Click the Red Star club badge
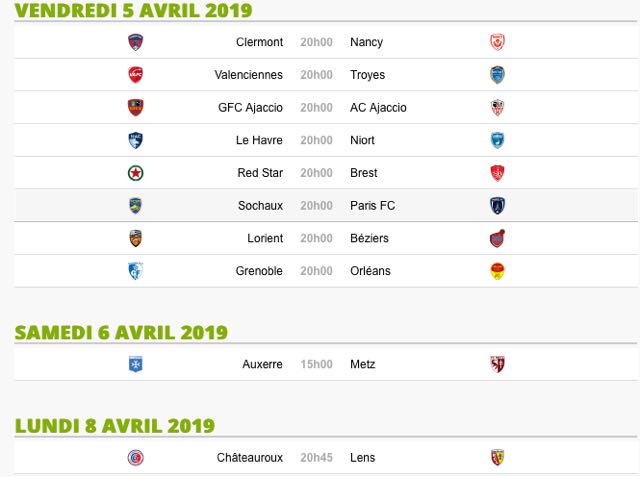The image size is (640, 477). click(136, 173)
